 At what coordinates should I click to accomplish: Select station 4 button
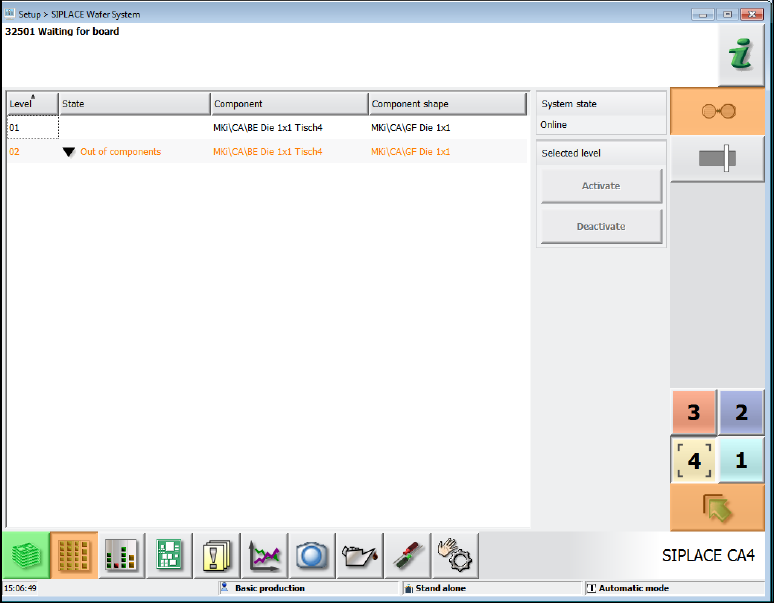[x=694, y=460]
